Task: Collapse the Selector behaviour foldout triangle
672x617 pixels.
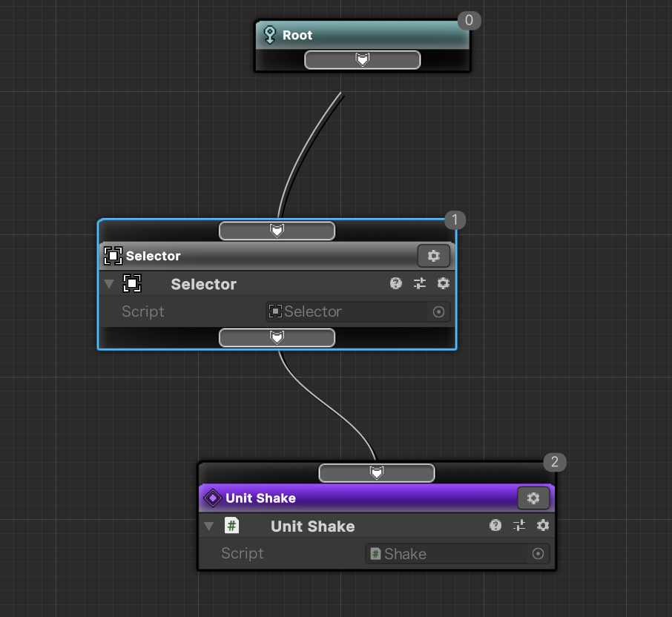Action: 109,284
